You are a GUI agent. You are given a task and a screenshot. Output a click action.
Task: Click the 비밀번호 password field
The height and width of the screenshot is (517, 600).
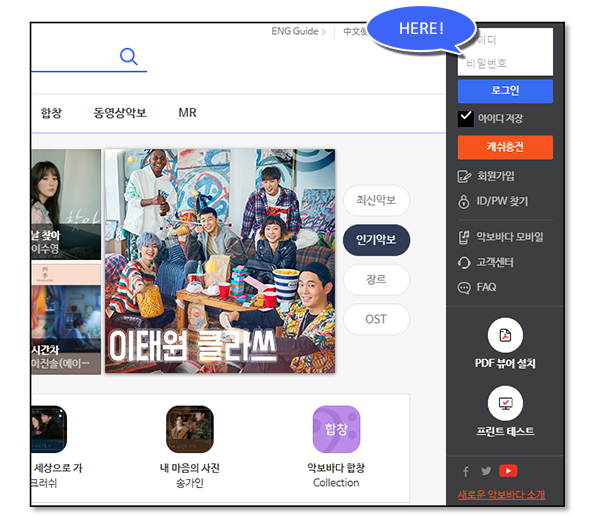[x=505, y=64]
